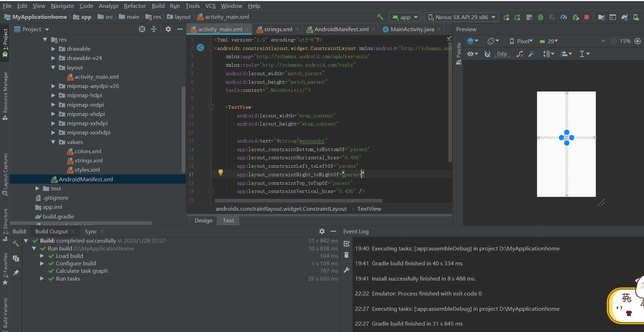644x332 pixels.
Task: Open the Refactor menu
Action: [135, 6]
